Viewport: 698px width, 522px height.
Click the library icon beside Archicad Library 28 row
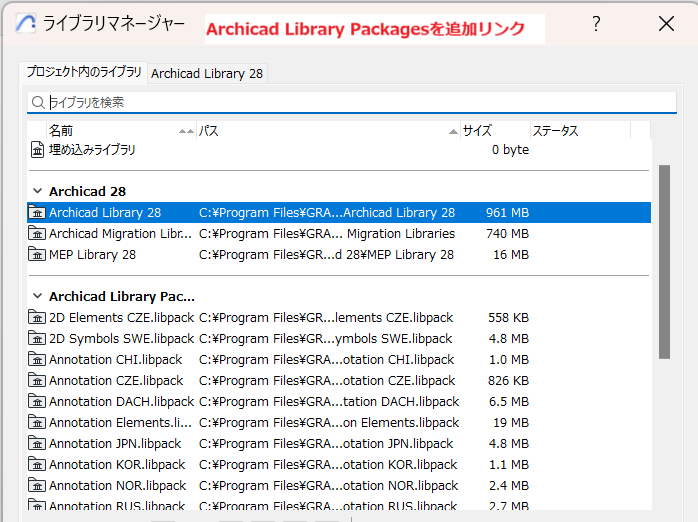(37, 213)
